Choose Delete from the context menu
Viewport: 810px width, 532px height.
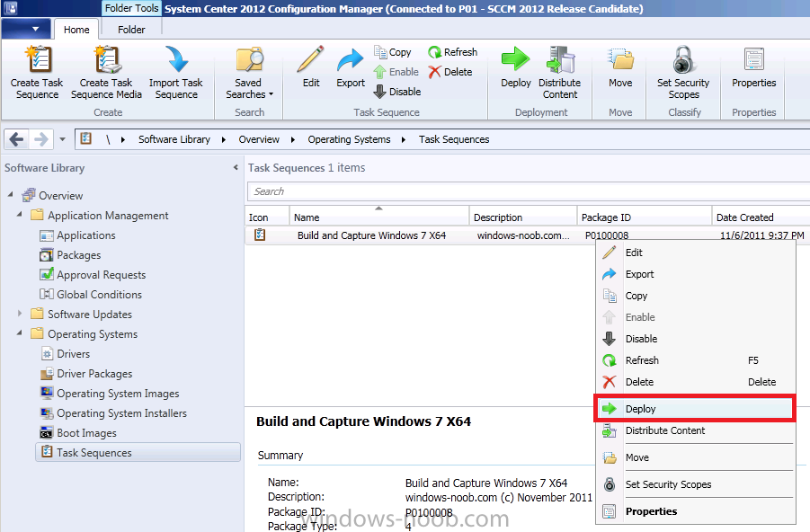(x=695, y=382)
